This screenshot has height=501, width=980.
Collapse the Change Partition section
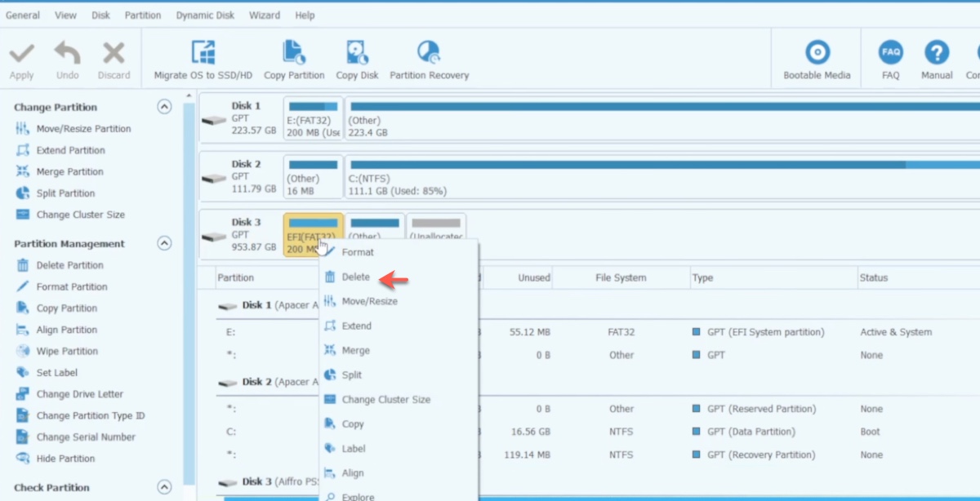pyautogui.click(x=164, y=107)
